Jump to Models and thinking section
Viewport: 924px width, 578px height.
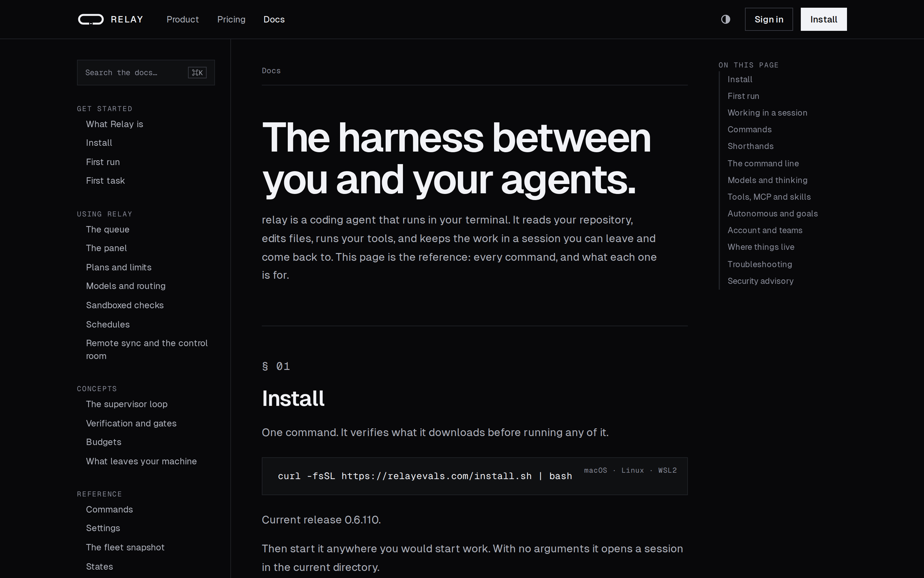[x=767, y=180]
